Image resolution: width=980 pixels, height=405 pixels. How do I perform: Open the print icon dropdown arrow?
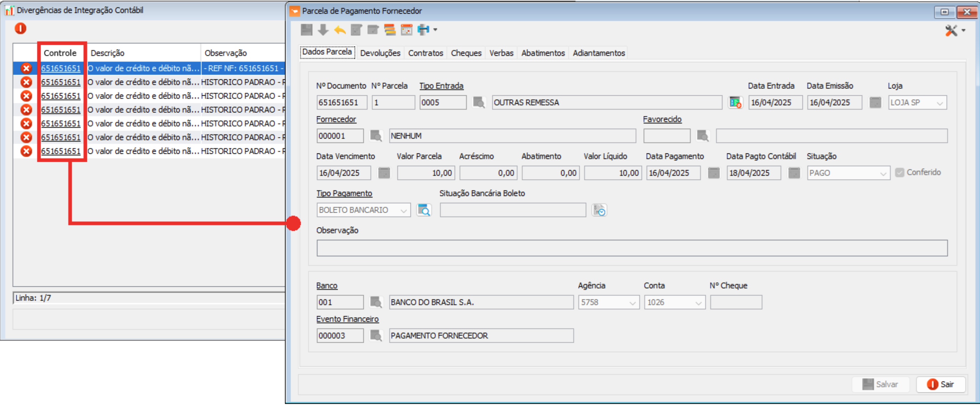435,30
